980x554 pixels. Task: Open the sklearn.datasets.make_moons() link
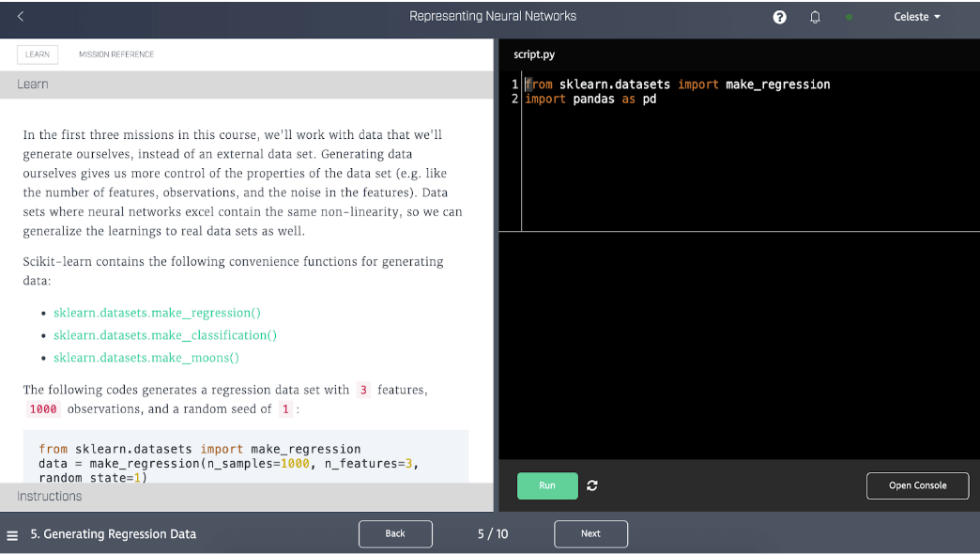[x=146, y=358]
